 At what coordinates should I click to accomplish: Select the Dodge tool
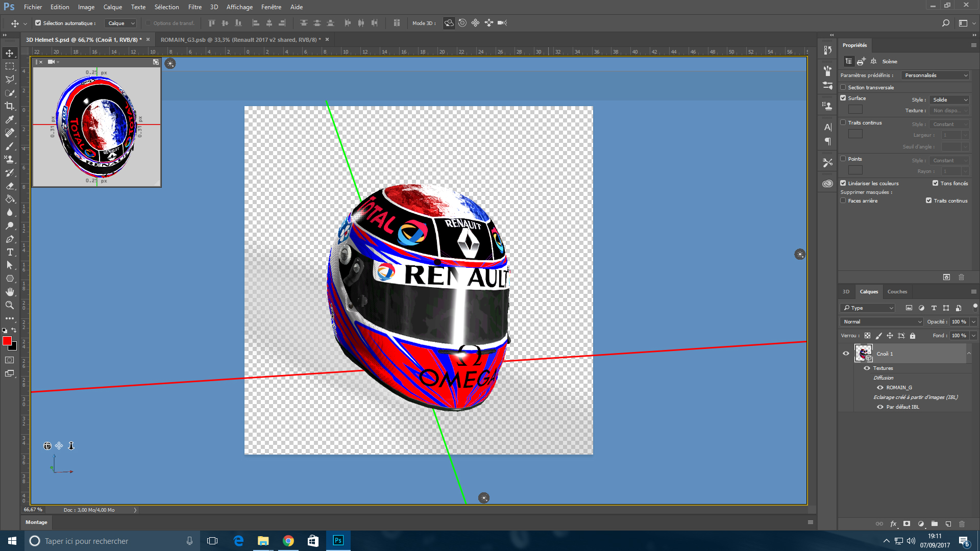10,226
